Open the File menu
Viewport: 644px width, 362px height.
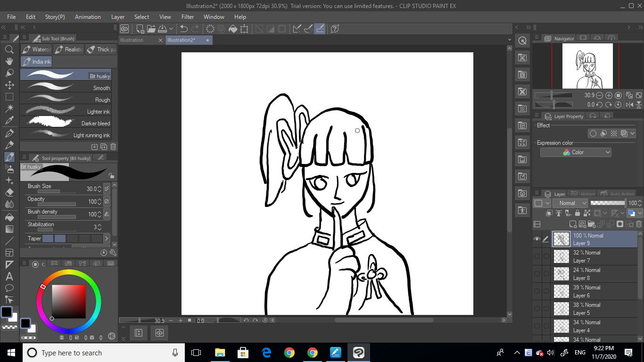point(11,16)
